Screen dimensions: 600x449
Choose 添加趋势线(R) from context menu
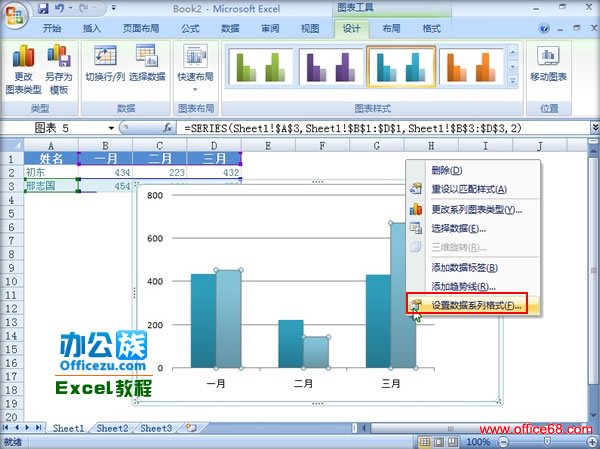point(473,286)
